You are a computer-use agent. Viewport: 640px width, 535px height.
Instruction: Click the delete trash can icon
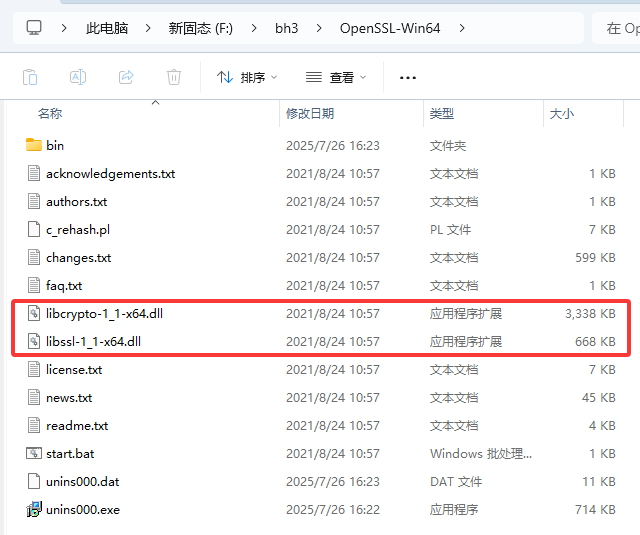point(174,77)
